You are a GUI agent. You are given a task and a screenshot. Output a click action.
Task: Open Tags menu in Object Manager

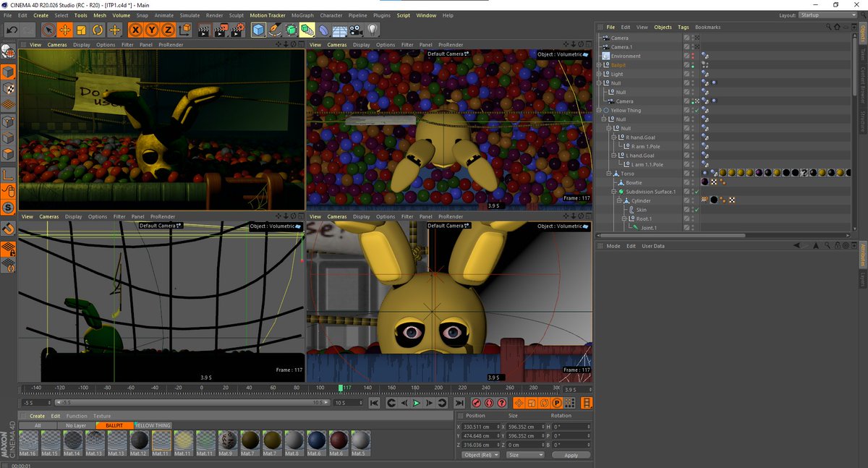point(683,27)
